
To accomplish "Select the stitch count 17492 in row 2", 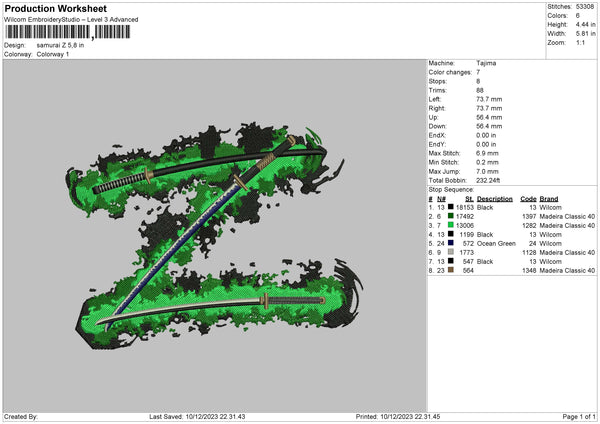I will (x=465, y=217).
